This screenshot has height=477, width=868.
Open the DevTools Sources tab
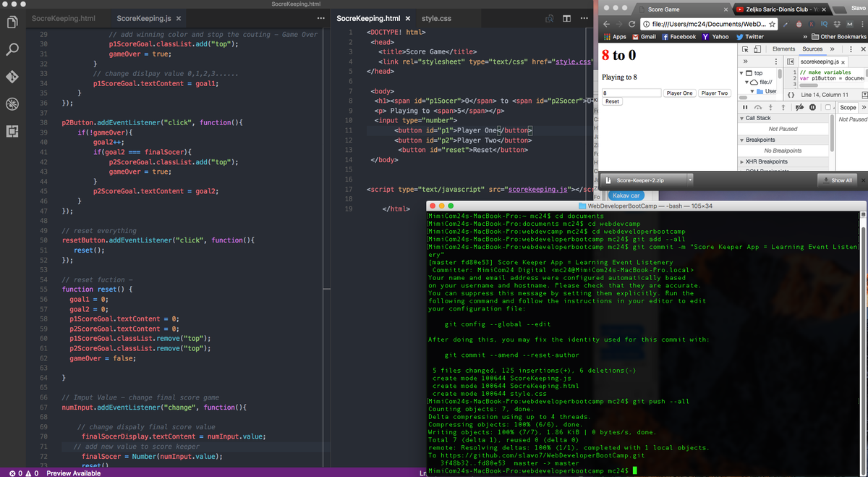(812, 49)
